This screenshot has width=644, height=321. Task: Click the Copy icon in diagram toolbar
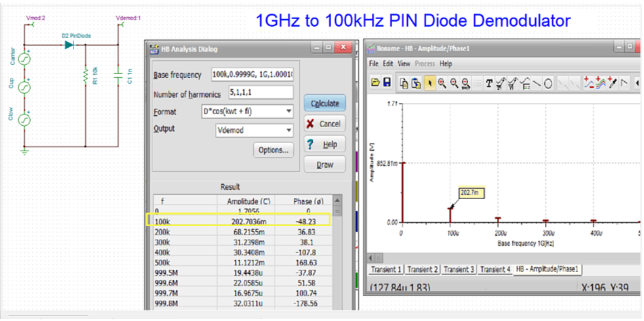tap(405, 83)
